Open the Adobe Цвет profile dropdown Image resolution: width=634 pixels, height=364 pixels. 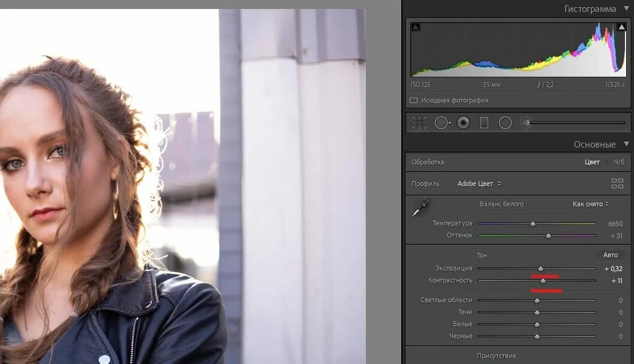479,183
